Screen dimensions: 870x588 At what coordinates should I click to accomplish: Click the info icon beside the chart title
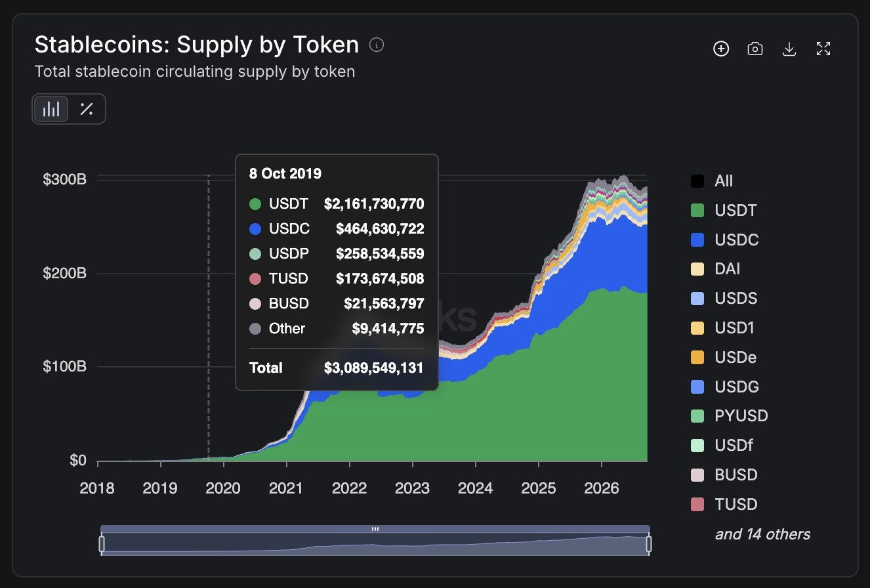(x=377, y=45)
